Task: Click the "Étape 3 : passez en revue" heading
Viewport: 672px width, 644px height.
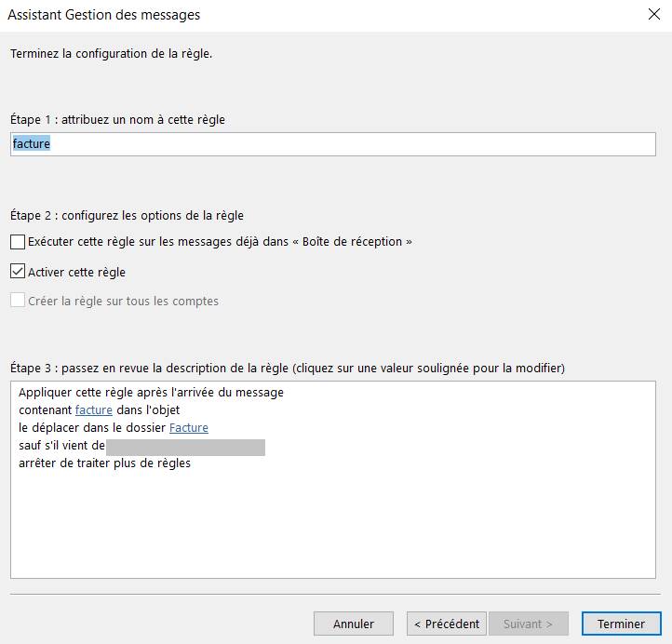Action: (288, 368)
